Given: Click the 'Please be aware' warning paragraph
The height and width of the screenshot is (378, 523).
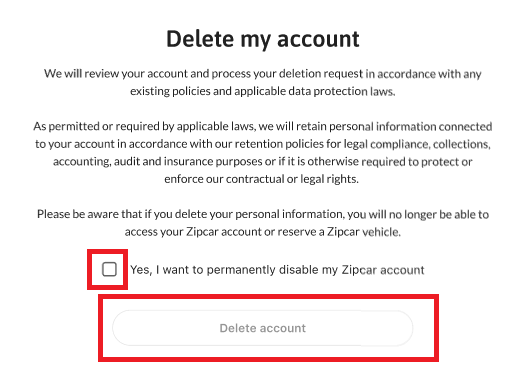Looking at the screenshot, I should (263, 223).
